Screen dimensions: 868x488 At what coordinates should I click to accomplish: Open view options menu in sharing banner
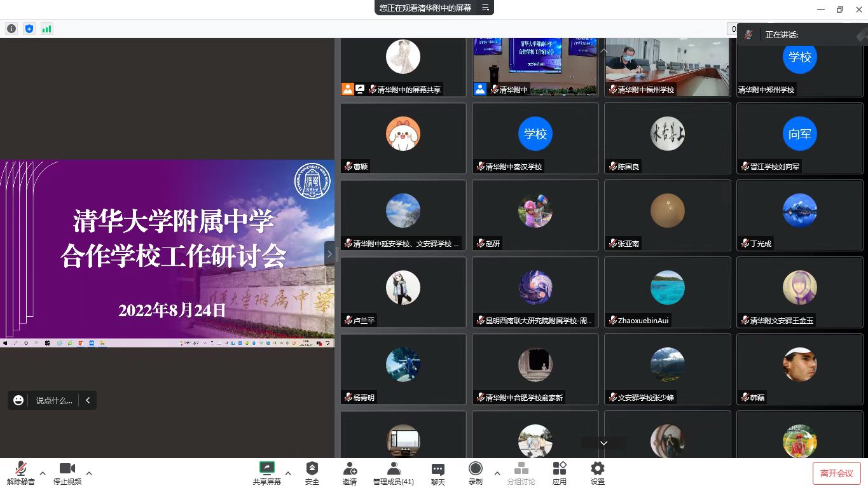pyautogui.click(x=485, y=8)
